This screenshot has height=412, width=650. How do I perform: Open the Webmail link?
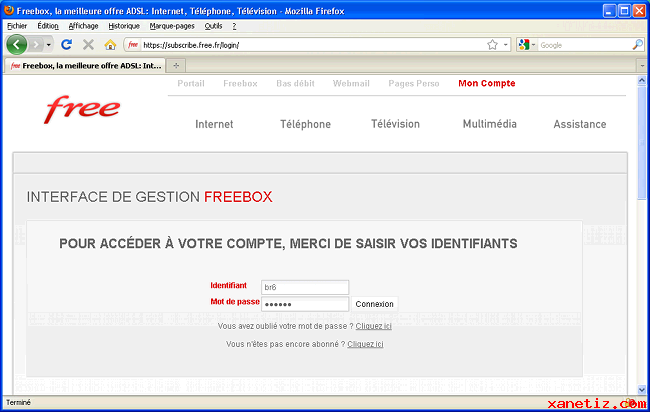pyautogui.click(x=351, y=83)
